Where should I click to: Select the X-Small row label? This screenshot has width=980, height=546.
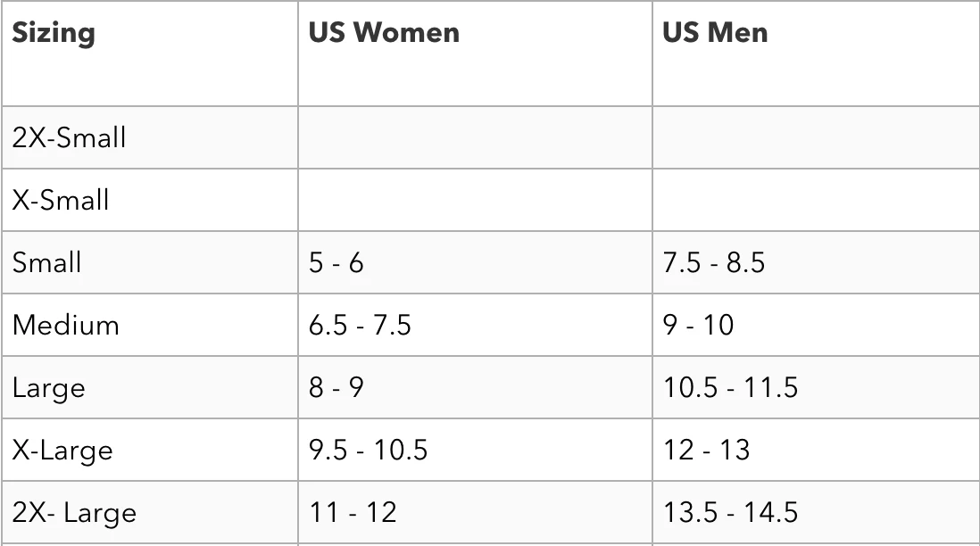click(61, 200)
